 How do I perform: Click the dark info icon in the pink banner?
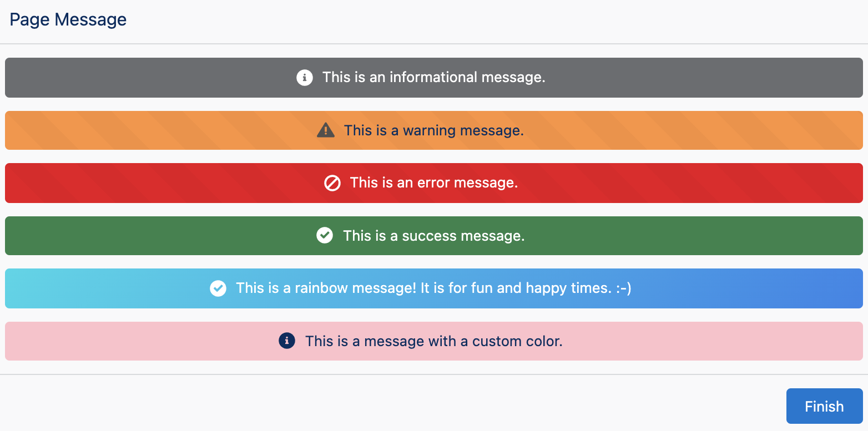[x=286, y=341]
